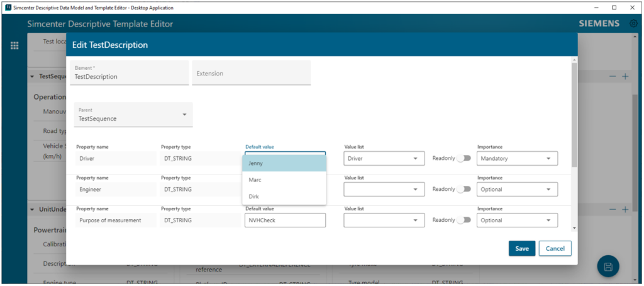Expand the Driver value list dropdown
Image resolution: width=644 pixels, height=286 pixels.
pyautogui.click(x=381, y=159)
